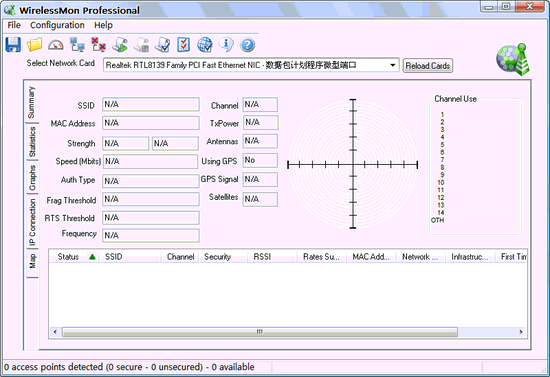Open the Configuration menu
The width and height of the screenshot is (550, 377).
pos(57,25)
